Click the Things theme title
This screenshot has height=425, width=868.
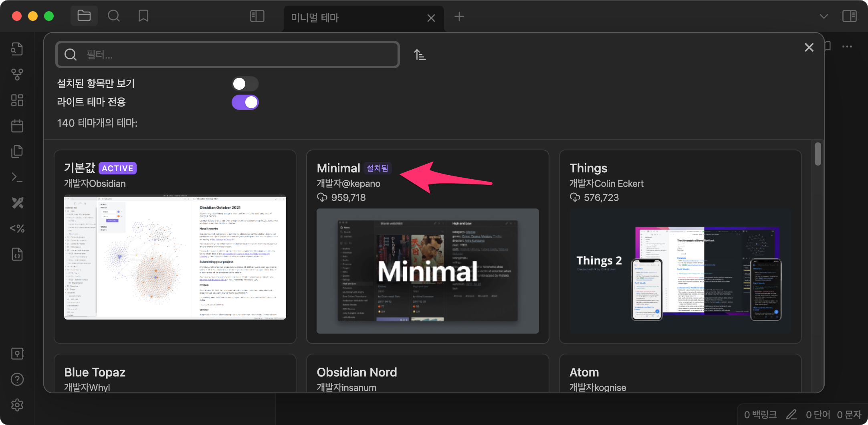pyautogui.click(x=588, y=168)
